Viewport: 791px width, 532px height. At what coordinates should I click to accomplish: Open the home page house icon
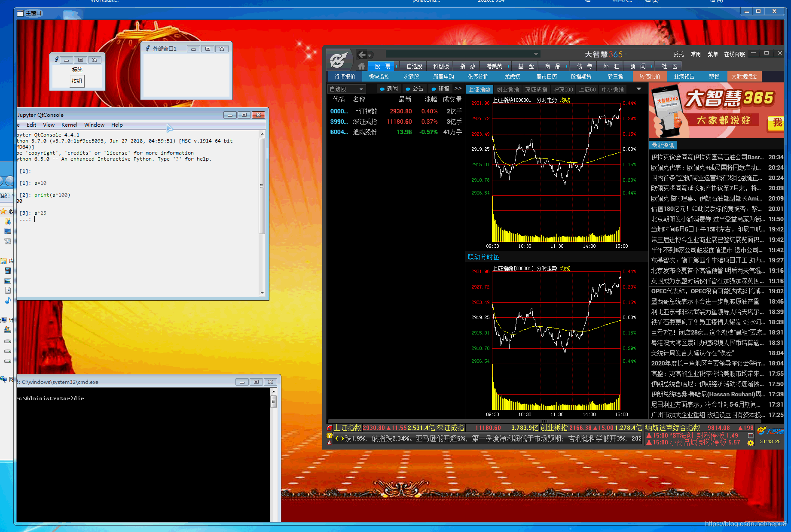(x=361, y=66)
